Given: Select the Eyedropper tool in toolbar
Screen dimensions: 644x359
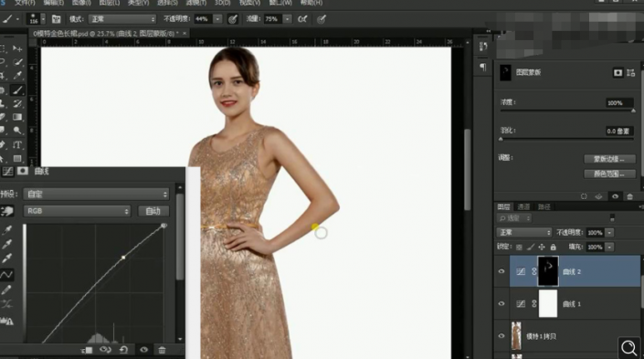Looking at the screenshot, I should tap(17, 76).
